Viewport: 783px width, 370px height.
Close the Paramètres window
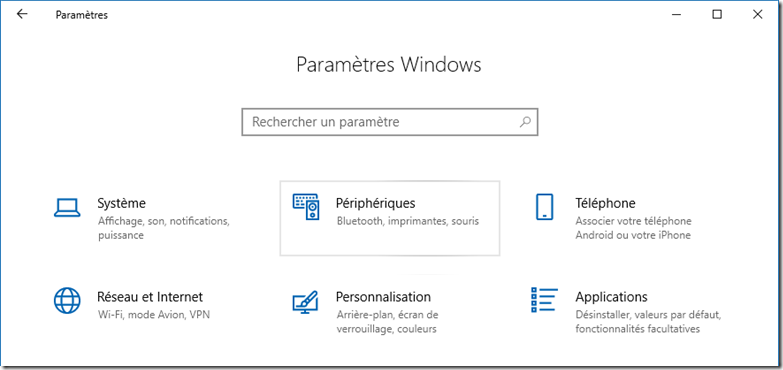point(757,15)
